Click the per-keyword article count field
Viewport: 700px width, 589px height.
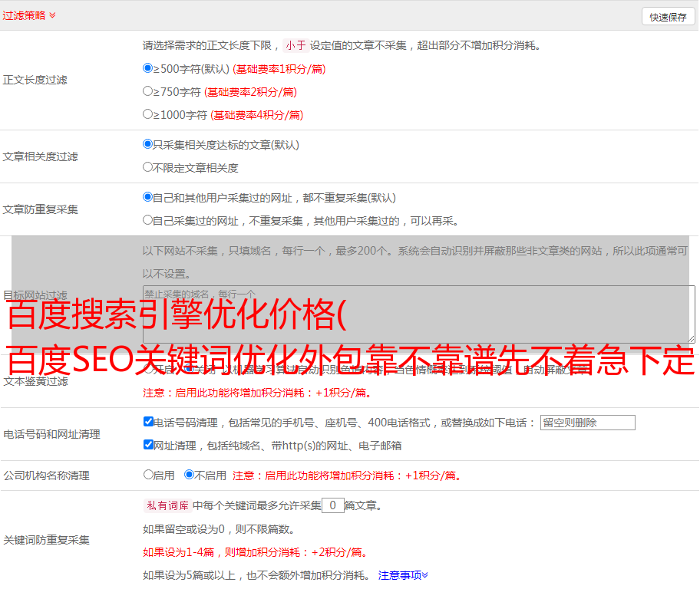[x=332, y=505]
